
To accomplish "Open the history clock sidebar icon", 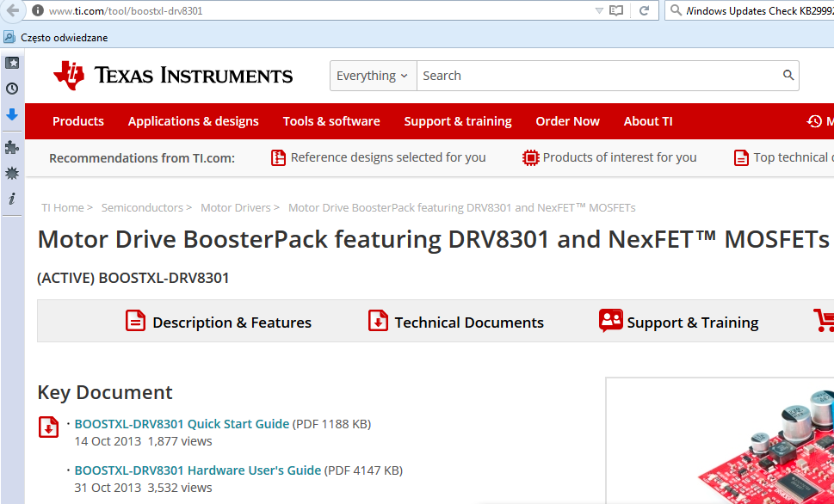I will [x=12, y=89].
